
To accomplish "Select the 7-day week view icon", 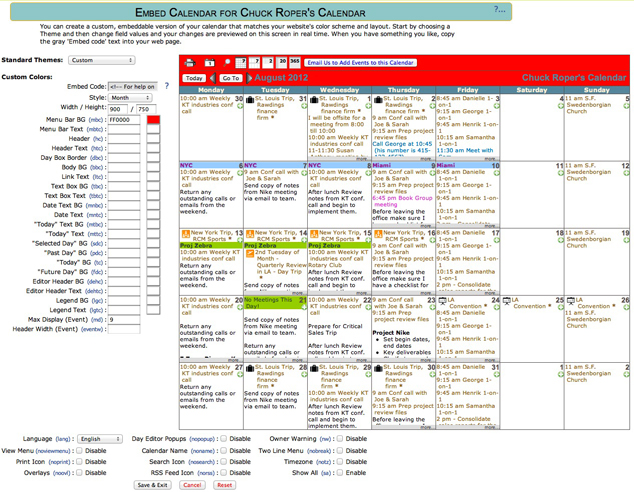I will 254,62.
